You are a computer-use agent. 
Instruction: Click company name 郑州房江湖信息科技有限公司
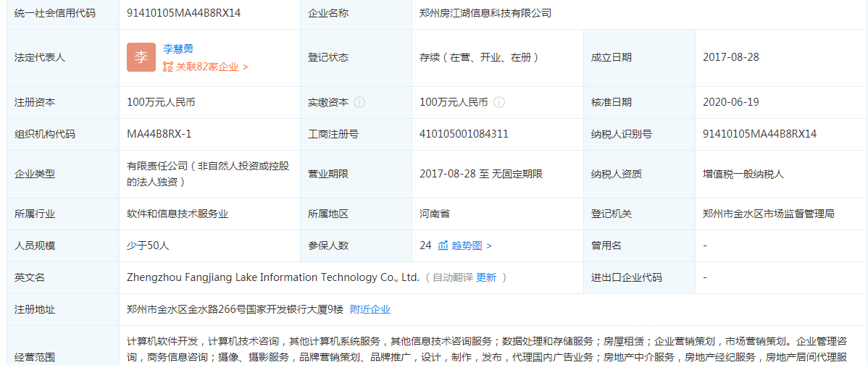[x=485, y=13]
